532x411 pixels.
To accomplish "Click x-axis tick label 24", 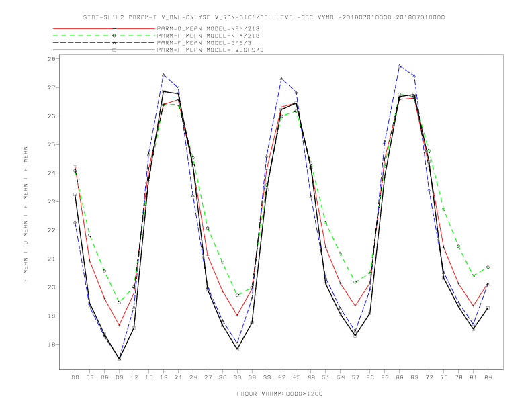I will pos(193,377).
